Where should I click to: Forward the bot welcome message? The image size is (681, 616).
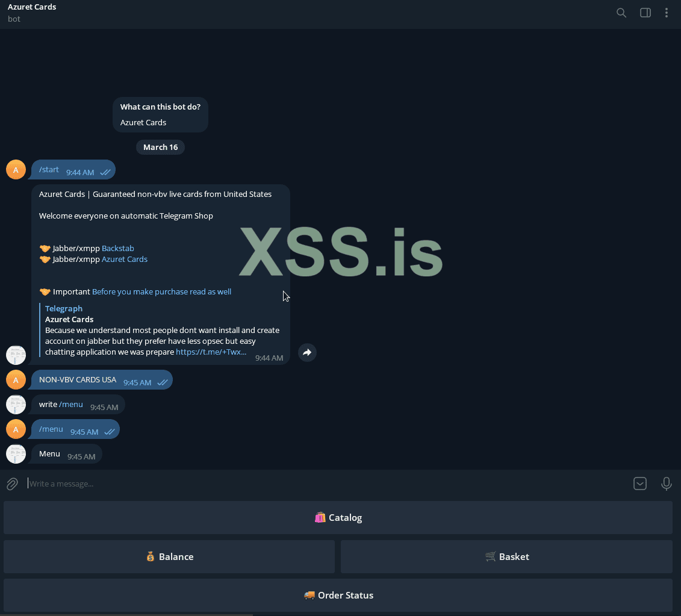point(307,352)
